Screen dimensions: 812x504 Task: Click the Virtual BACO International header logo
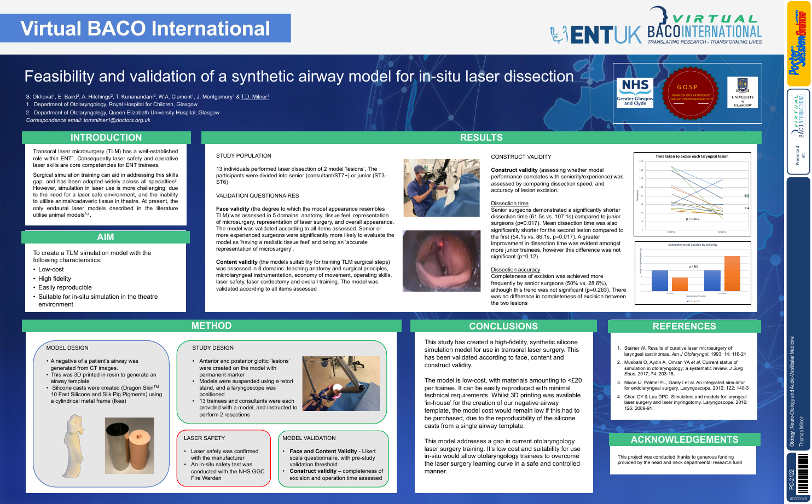(x=705, y=26)
